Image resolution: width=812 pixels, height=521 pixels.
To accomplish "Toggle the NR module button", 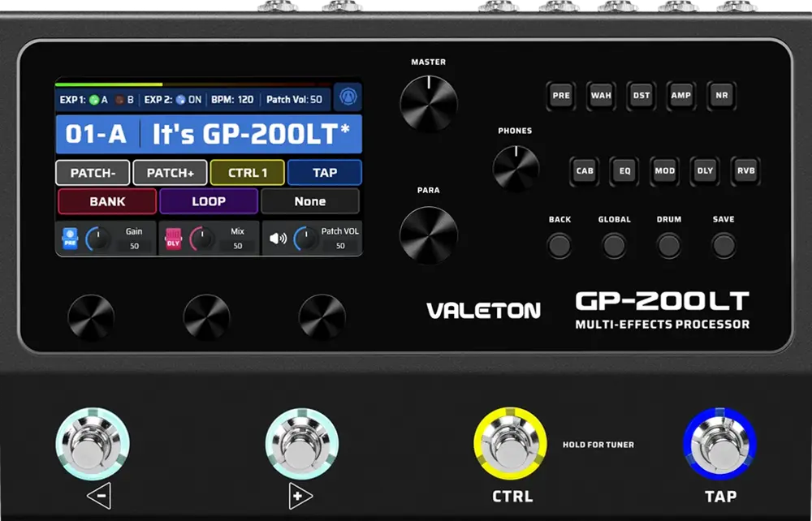I will (x=721, y=95).
